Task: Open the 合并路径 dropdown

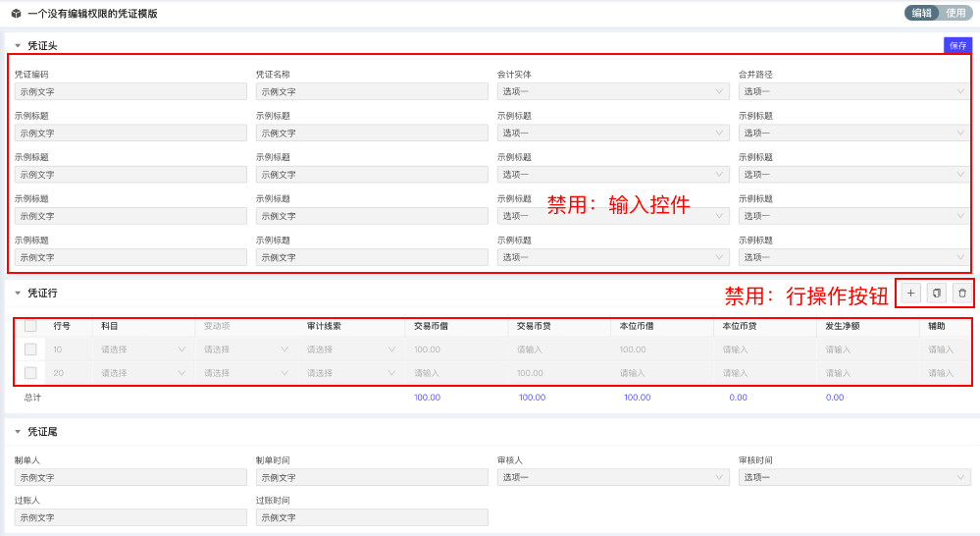Action: [854, 91]
